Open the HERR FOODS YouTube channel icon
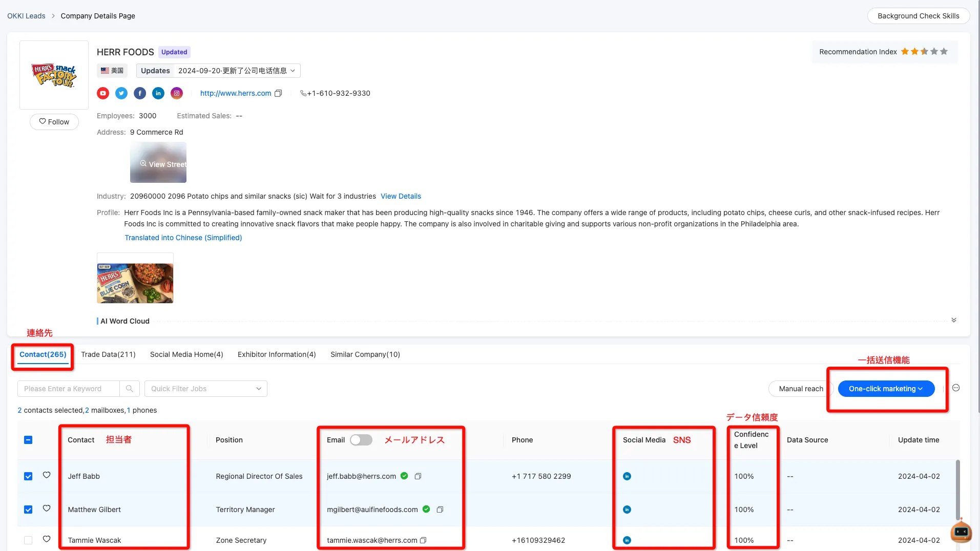Viewport: 980px width, 551px height. tap(103, 93)
